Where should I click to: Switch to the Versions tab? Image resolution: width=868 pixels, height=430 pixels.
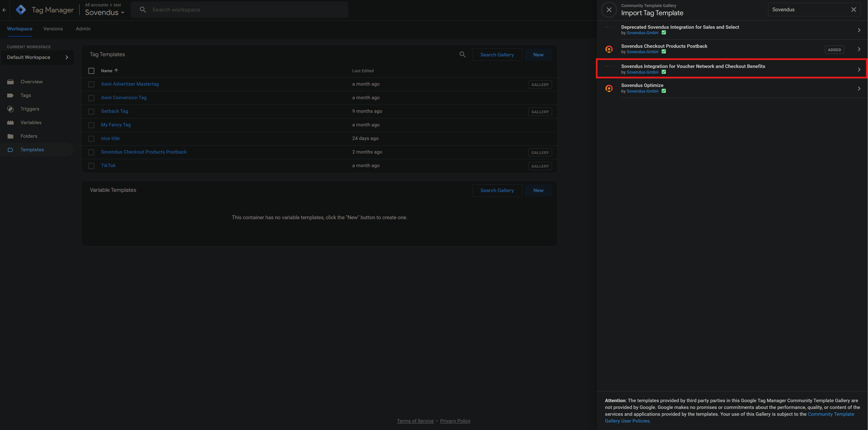point(53,29)
